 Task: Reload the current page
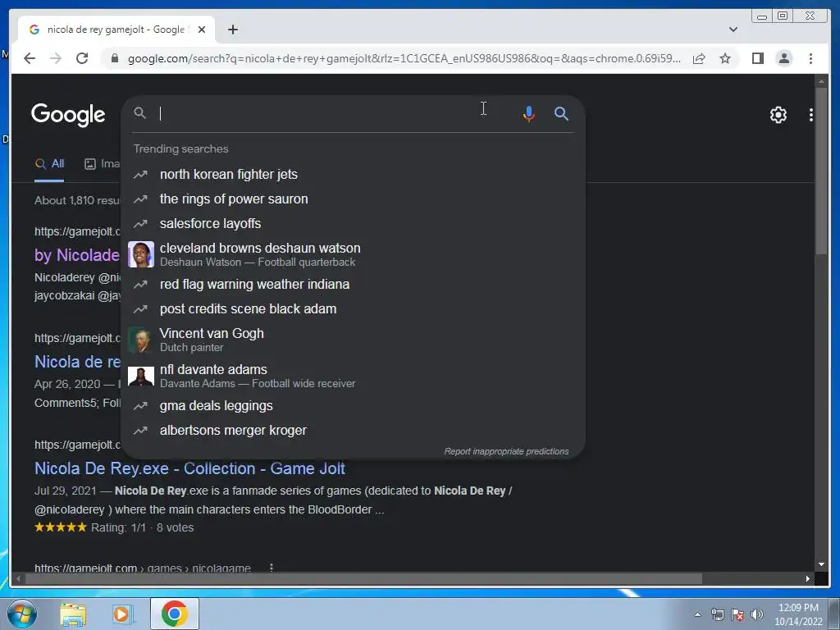point(82,58)
